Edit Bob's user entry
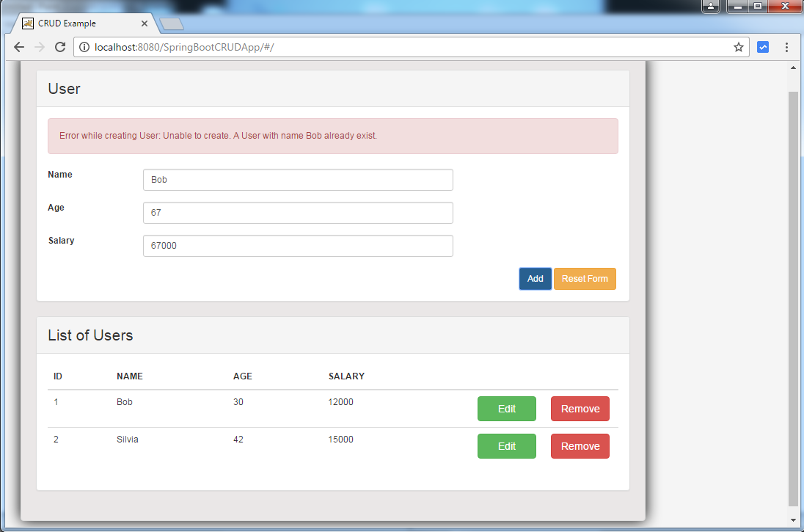 point(506,409)
